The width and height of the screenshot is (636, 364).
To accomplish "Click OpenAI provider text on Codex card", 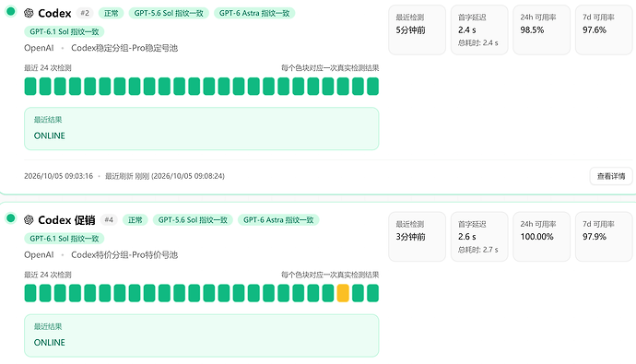I will pyautogui.click(x=39, y=48).
